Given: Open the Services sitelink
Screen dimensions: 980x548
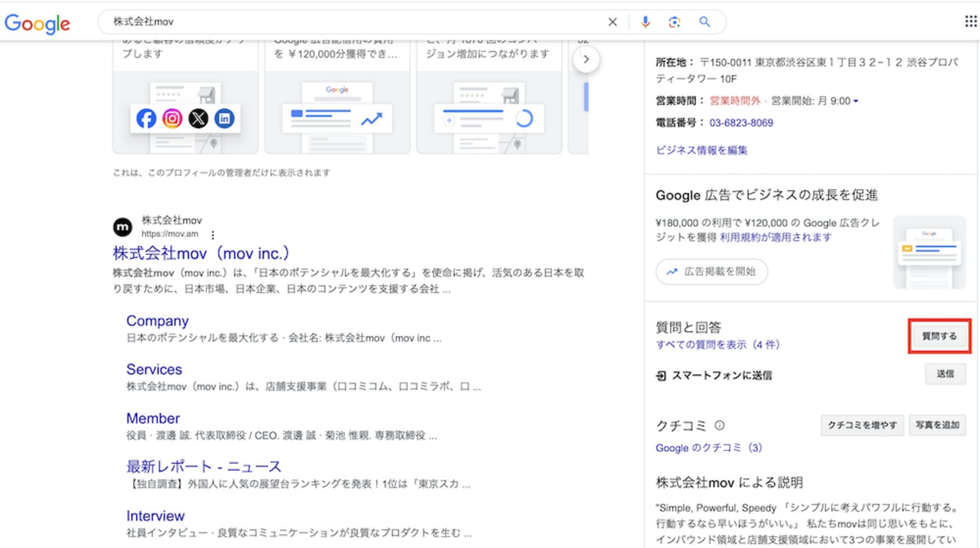Looking at the screenshot, I should point(154,370).
